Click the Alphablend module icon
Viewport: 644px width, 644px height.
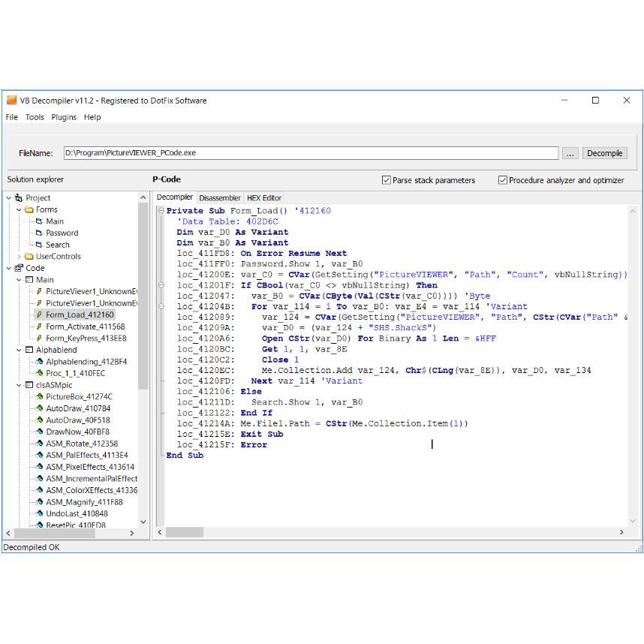[29, 350]
